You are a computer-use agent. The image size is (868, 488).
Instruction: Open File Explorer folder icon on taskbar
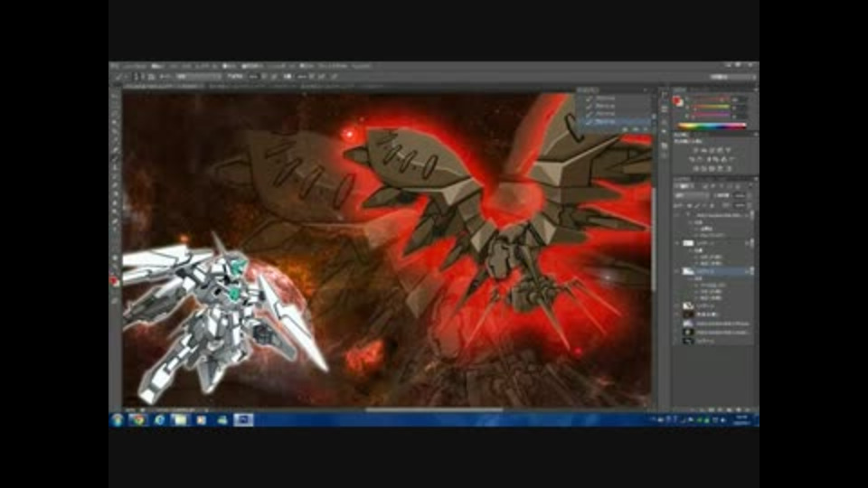180,420
